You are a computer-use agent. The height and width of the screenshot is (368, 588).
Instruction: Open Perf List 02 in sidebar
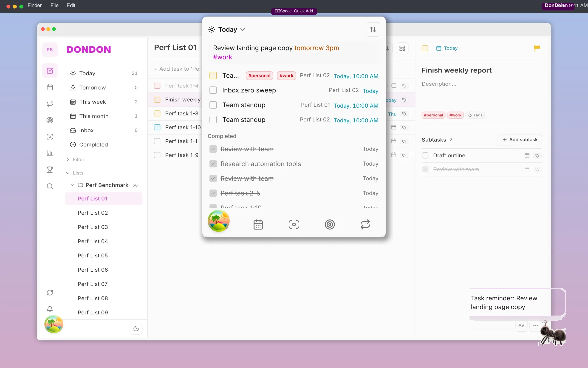pyautogui.click(x=104, y=213)
